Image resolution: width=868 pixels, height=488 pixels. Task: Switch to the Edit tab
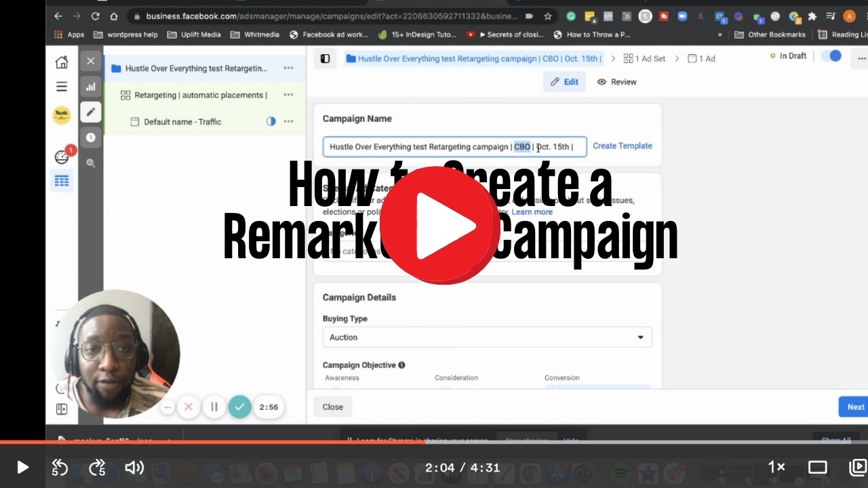pyautogui.click(x=564, y=82)
